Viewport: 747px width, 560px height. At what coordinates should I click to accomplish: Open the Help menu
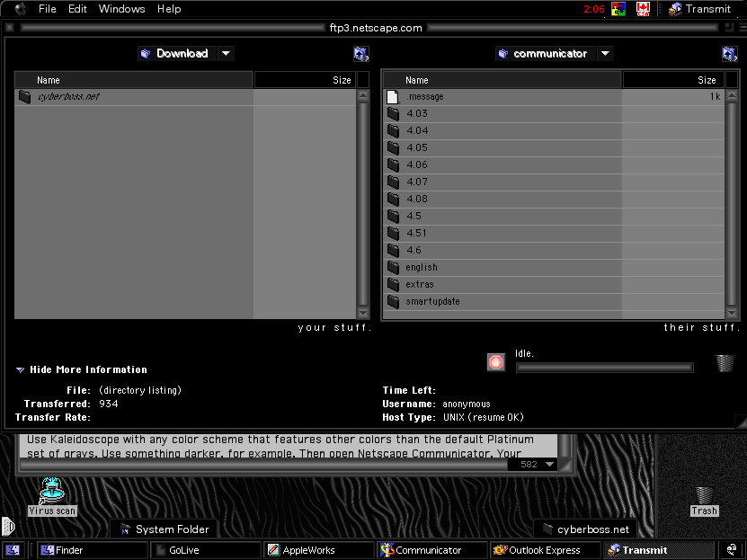169,9
